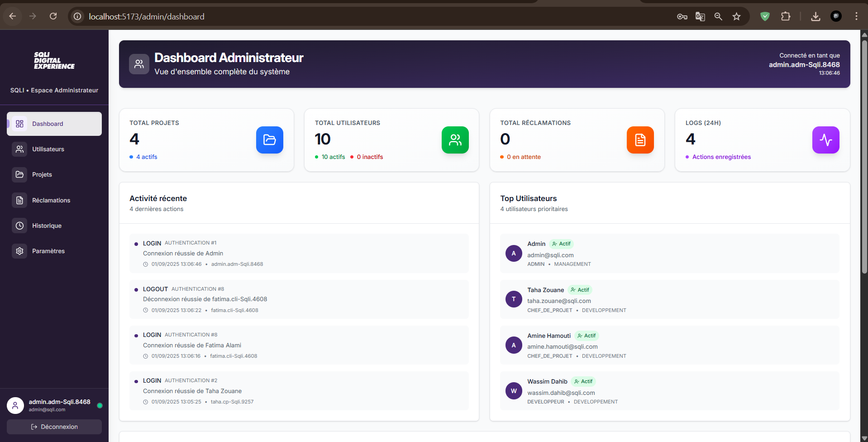Viewport: 868px width, 442px height.
Task: Open Paramètres in the sidebar
Action: (48, 251)
